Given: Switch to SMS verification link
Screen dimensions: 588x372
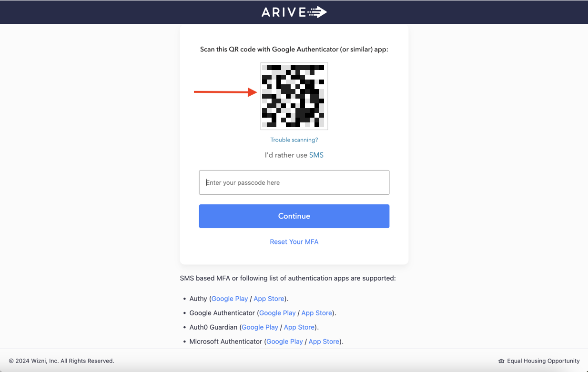Looking at the screenshot, I should (316, 155).
